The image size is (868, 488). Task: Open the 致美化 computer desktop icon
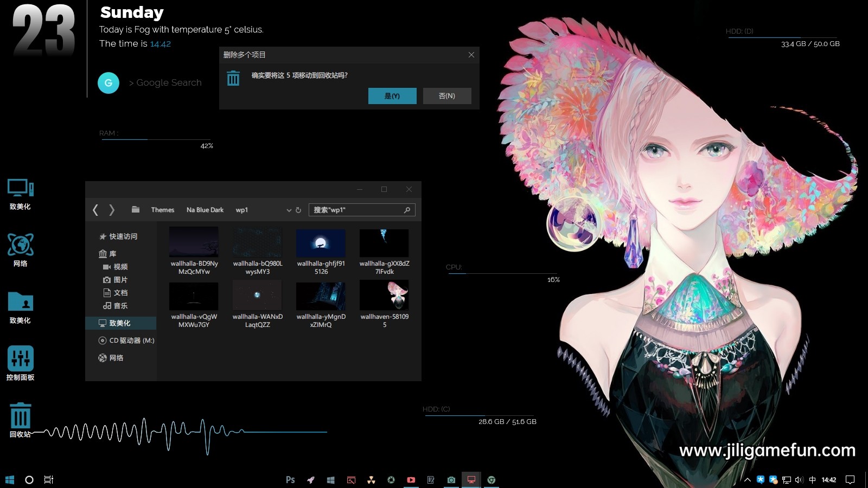(x=20, y=195)
